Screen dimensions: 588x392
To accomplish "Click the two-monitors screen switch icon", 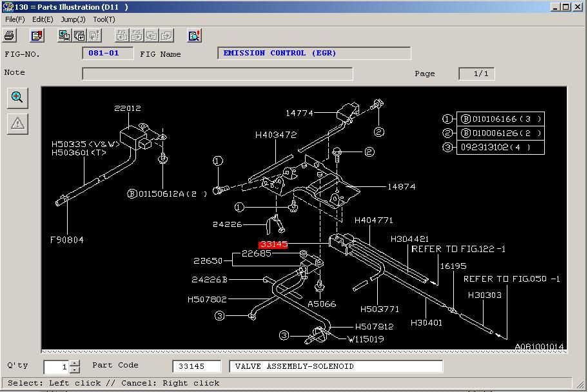I will (x=64, y=35).
